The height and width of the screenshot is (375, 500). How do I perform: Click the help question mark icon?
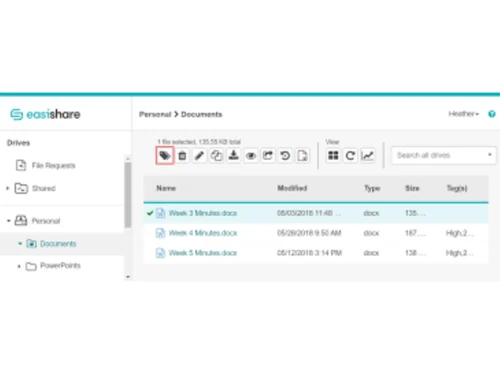click(x=492, y=114)
